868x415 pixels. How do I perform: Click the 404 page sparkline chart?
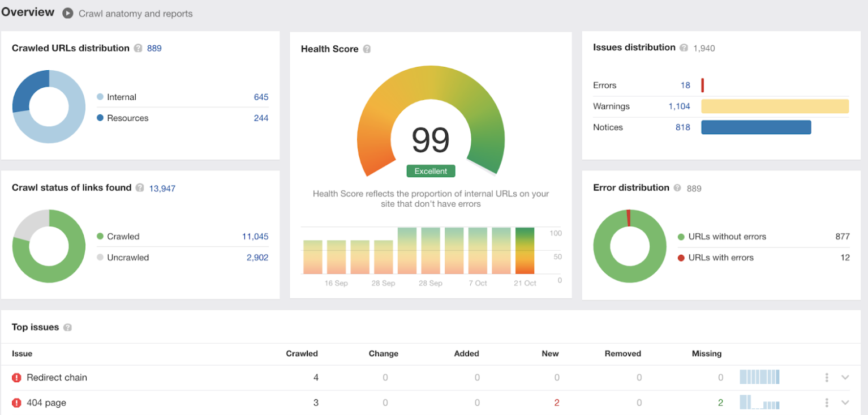point(759,403)
